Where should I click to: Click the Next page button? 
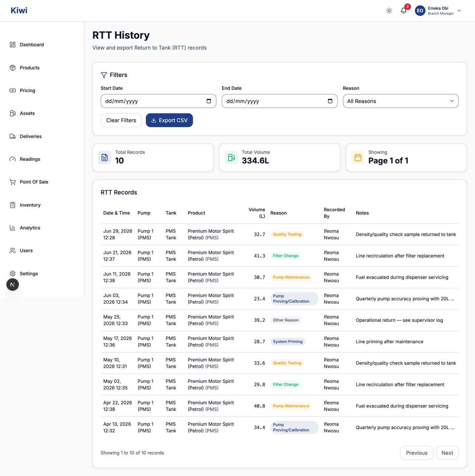pyautogui.click(x=447, y=453)
